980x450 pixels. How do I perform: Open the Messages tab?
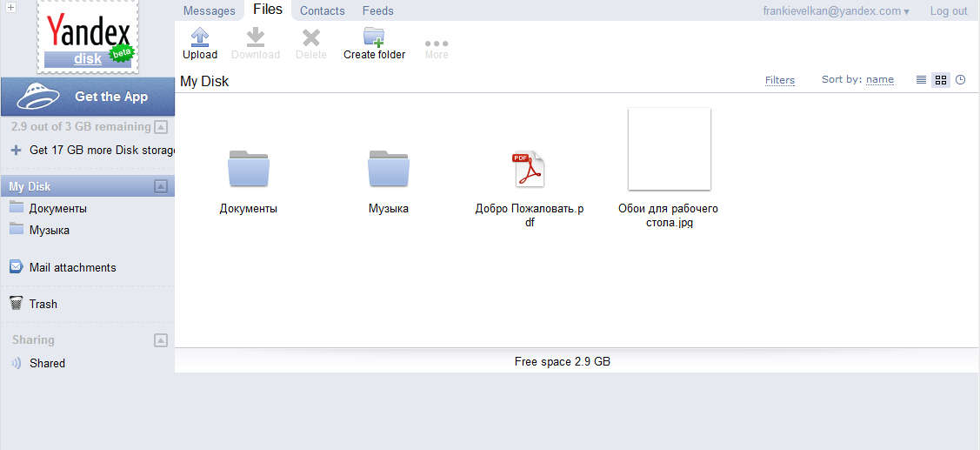(x=210, y=10)
